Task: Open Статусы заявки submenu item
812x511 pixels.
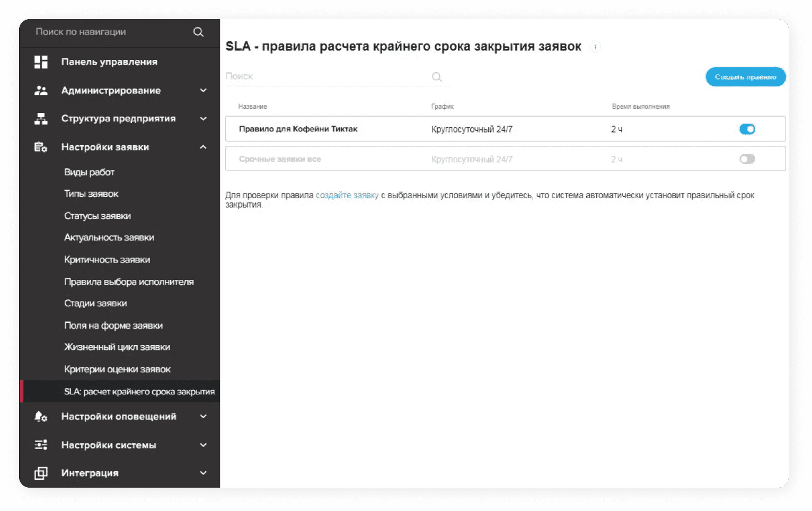Action: point(98,216)
